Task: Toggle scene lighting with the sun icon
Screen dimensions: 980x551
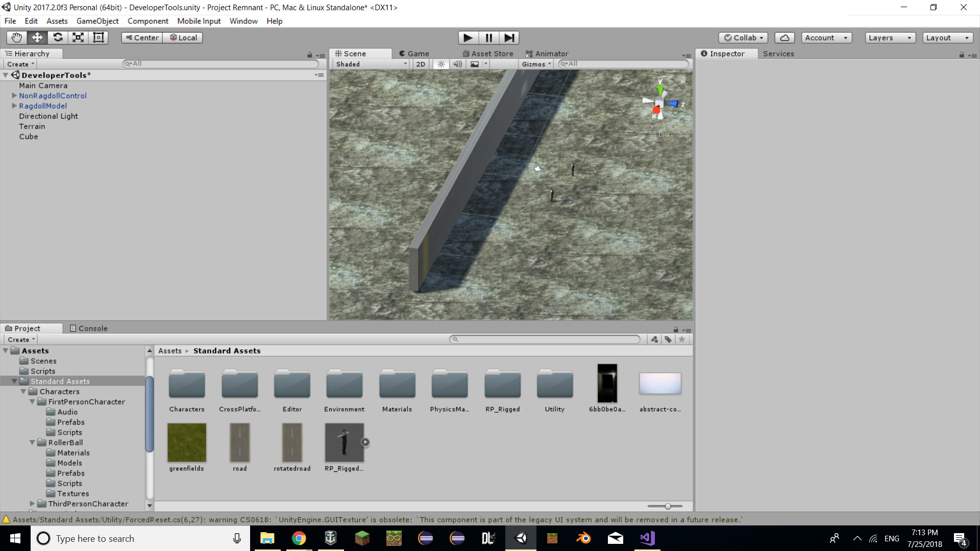Action: tap(440, 64)
